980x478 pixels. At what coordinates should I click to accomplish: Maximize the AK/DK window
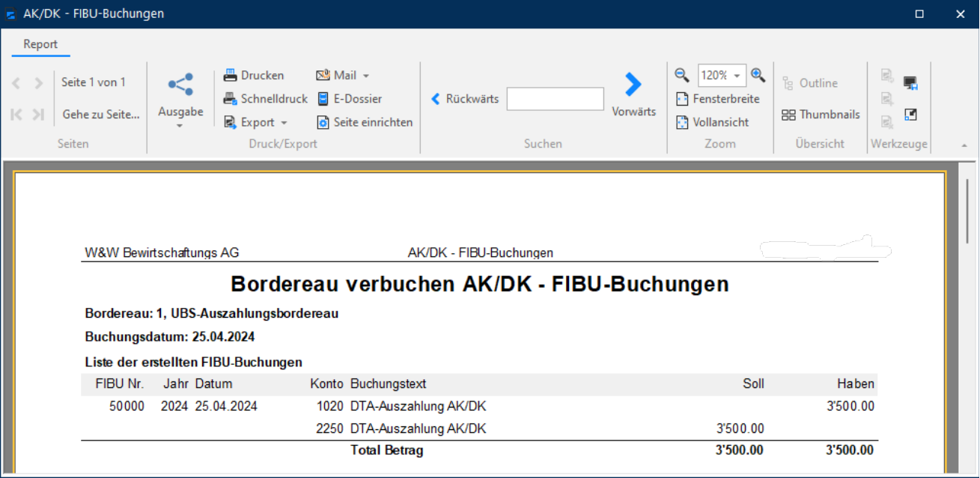click(919, 13)
